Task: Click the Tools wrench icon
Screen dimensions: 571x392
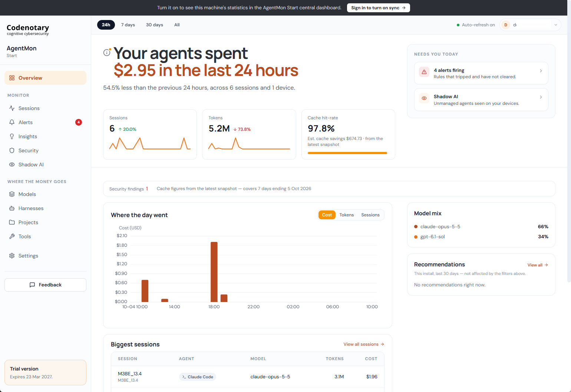Action: pos(12,236)
